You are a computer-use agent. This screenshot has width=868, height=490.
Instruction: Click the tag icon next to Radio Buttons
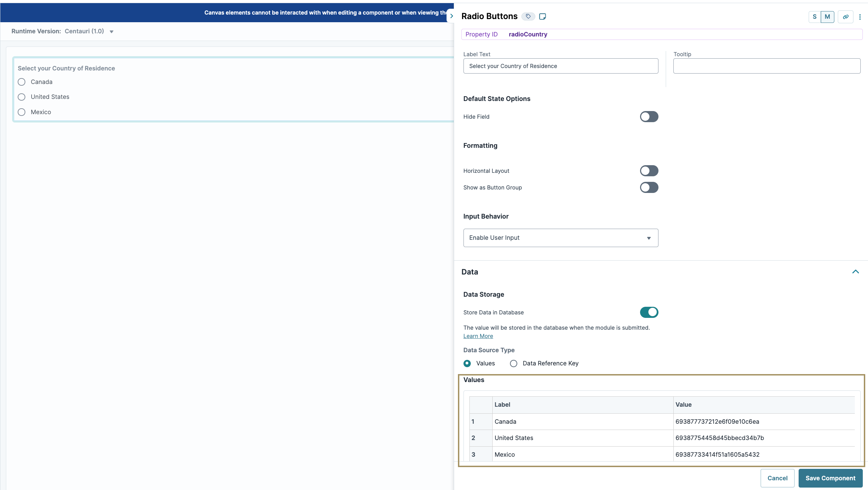click(x=528, y=16)
